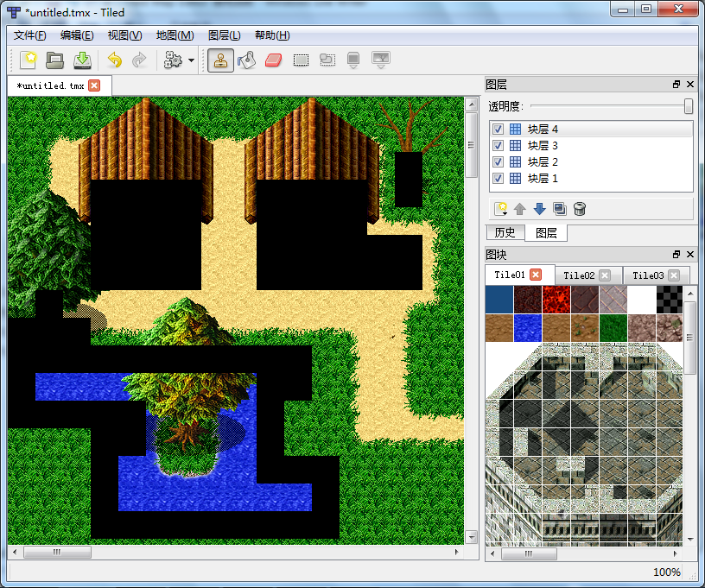Pick the red lava tile
Image resolution: width=705 pixels, height=588 pixels.
(x=556, y=299)
